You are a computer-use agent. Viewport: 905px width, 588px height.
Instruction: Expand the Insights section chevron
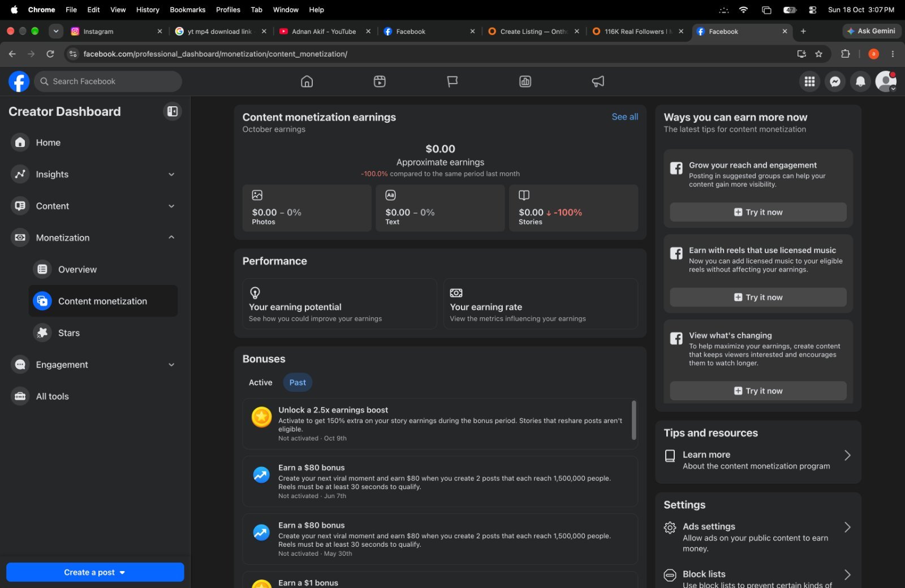pos(171,174)
